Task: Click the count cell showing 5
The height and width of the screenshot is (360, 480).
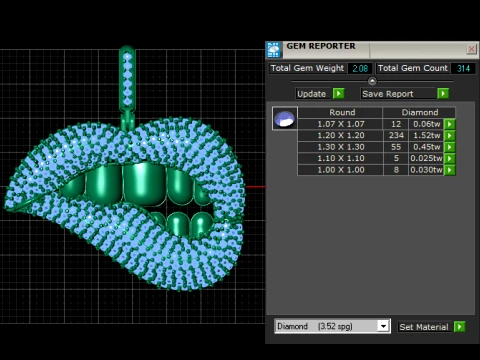Action: (396, 158)
